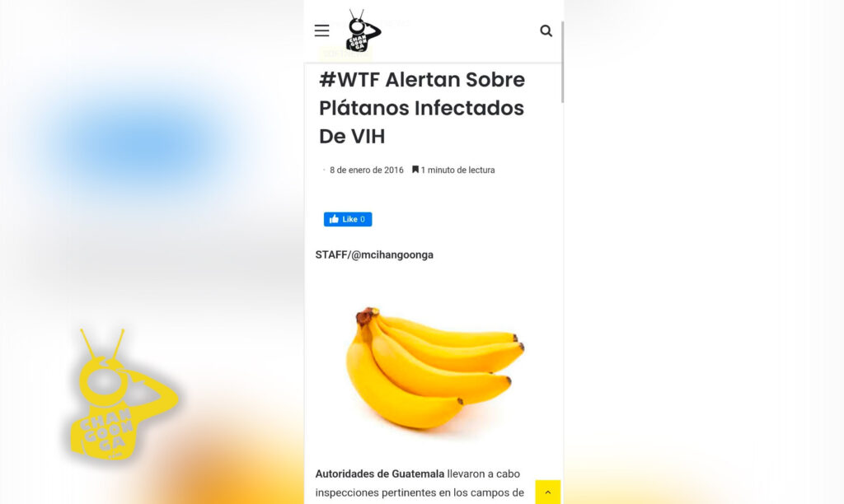844x504 pixels.
Task: Open the '#WTF Alertan Sobre Plátanos' headline
Action: click(x=422, y=108)
